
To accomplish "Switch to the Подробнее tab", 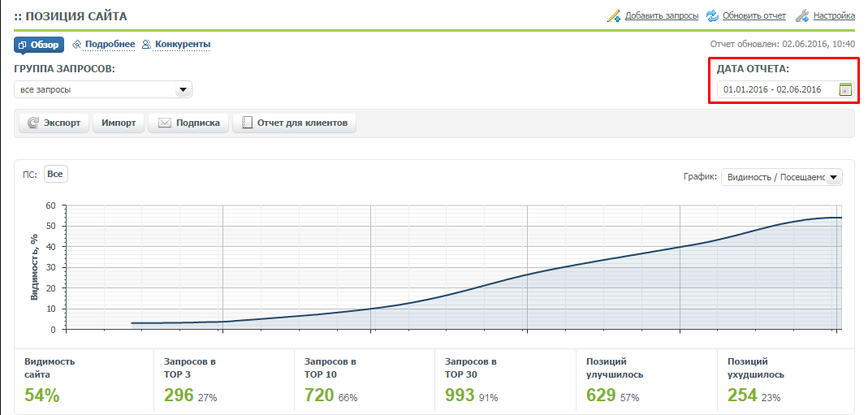I will 110,44.
